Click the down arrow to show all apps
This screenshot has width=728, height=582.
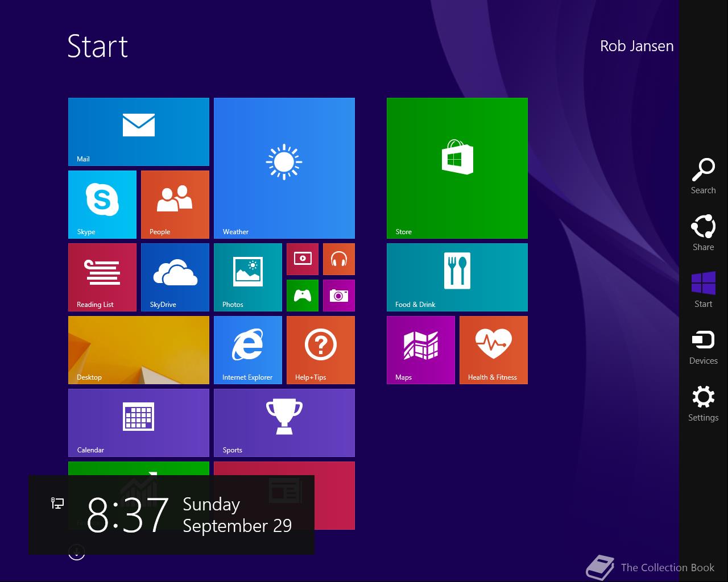click(x=77, y=552)
